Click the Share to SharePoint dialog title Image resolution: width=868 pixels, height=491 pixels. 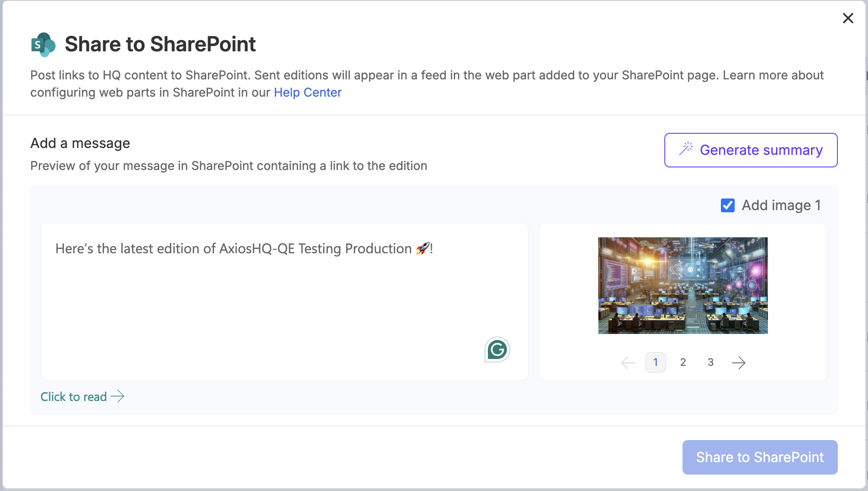tap(160, 44)
